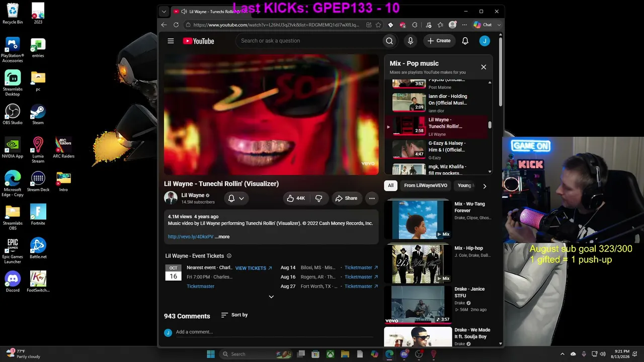644x362 pixels.
Task: Open Edge Settings and more menu
Action: tap(464, 25)
